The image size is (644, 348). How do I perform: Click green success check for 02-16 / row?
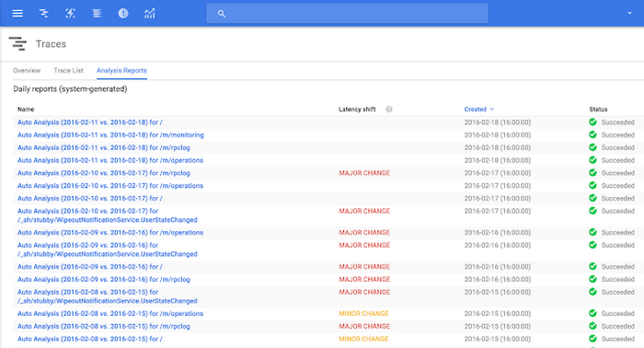592,266
